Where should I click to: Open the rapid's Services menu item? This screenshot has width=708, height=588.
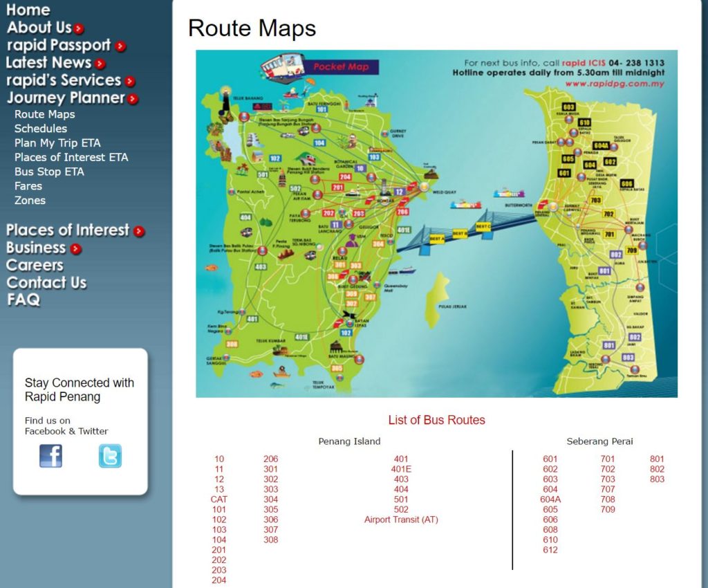tap(64, 80)
